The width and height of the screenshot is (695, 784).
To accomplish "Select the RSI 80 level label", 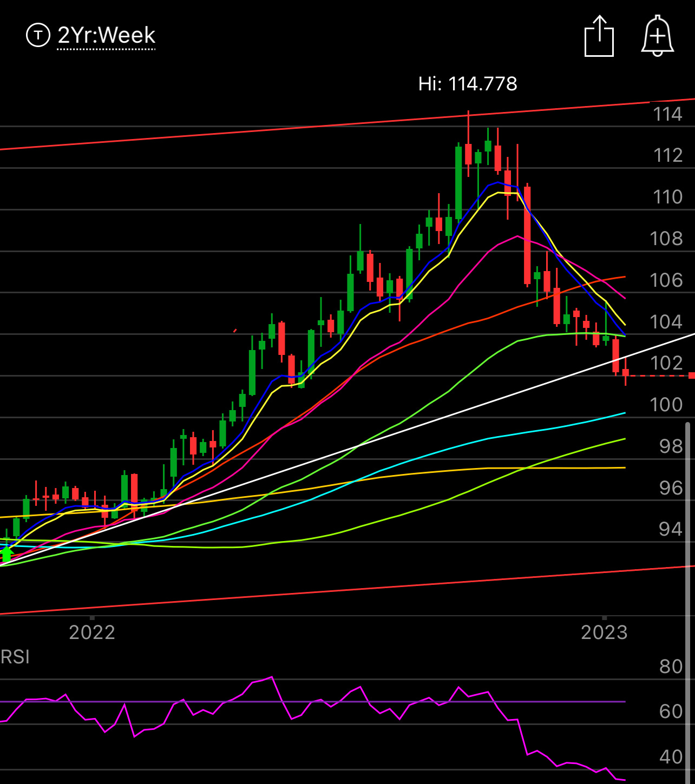I will [x=671, y=667].
